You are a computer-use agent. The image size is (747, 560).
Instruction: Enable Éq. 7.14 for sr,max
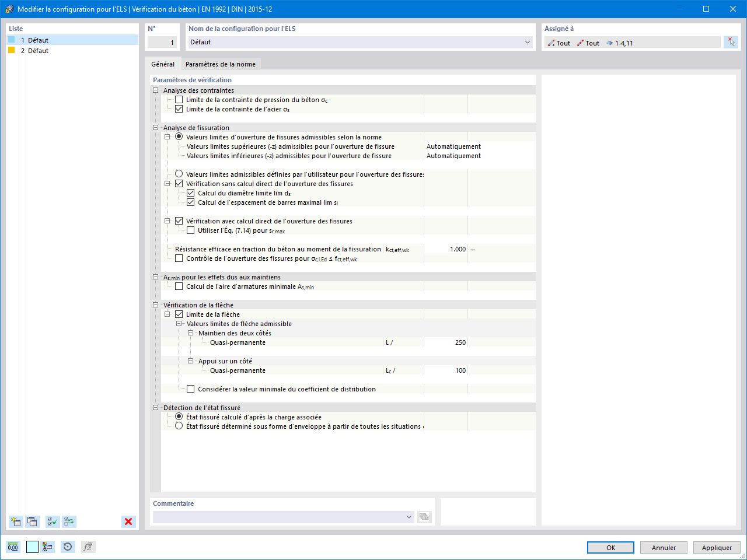pyautogui.click(x=191, y=230)
